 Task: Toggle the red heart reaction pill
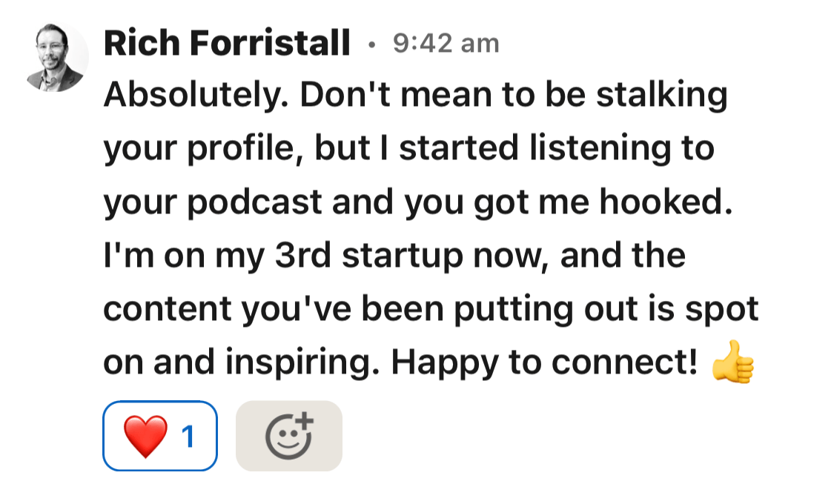coord(159,436)
